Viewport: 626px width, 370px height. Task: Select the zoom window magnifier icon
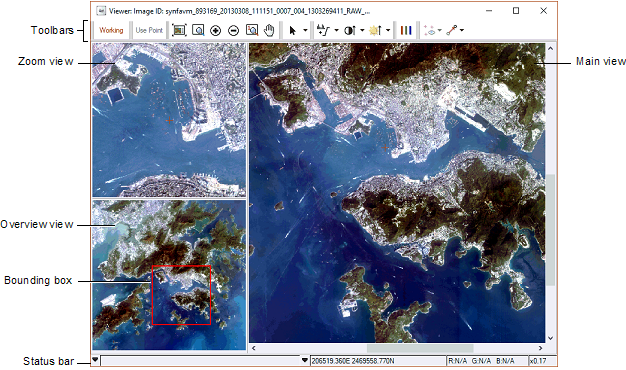(198, 30)
